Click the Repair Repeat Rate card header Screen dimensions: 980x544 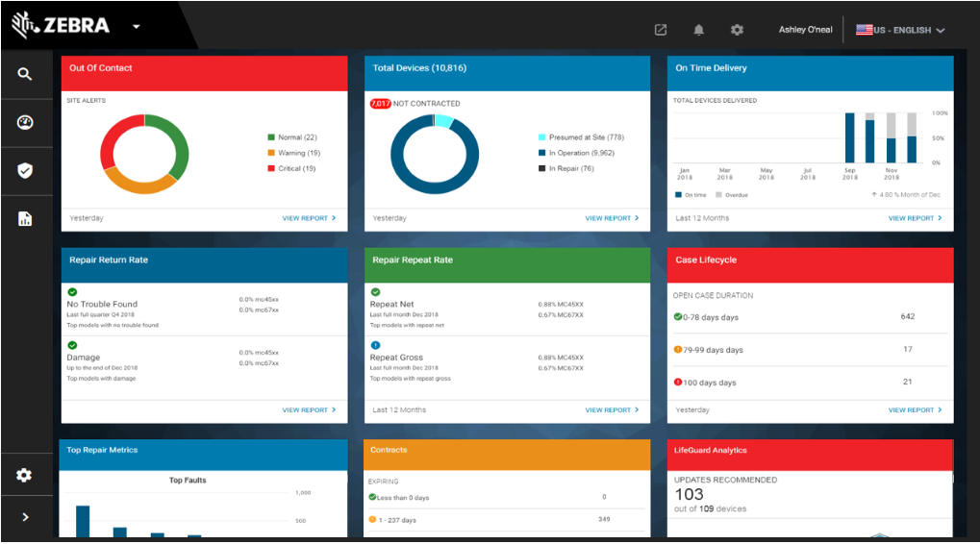(x=507, y=265)
